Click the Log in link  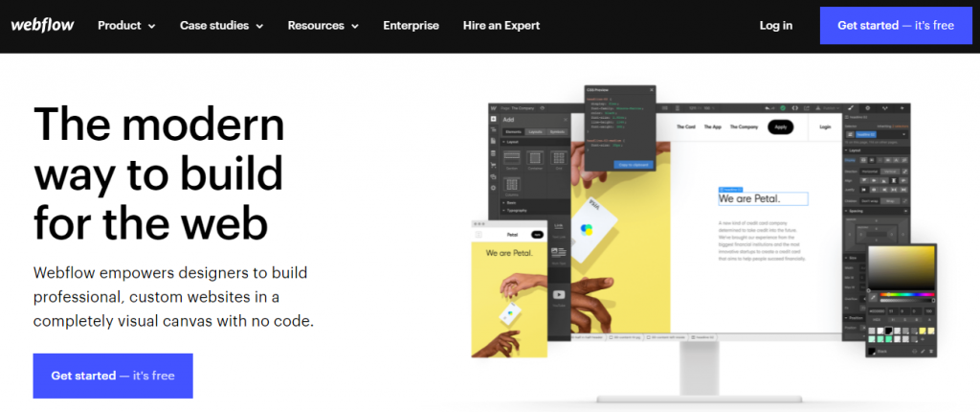pos(775,26)
